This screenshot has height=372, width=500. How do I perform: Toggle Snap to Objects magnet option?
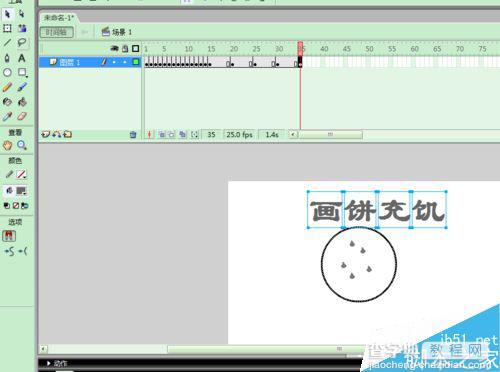tap(9, 236)
